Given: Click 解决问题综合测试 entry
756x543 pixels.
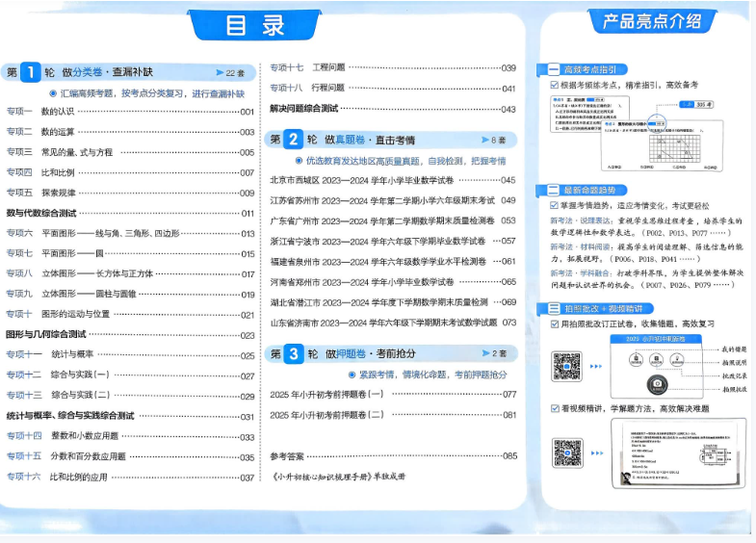Looking at the screenshot, I should click(x=393, y=109).
